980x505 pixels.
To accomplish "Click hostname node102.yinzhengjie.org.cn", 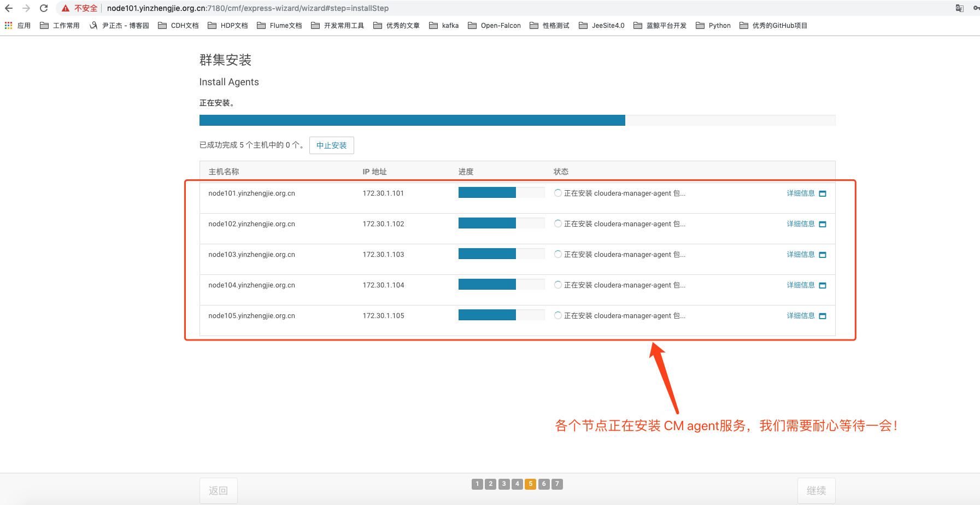I will tap(251, 224).
